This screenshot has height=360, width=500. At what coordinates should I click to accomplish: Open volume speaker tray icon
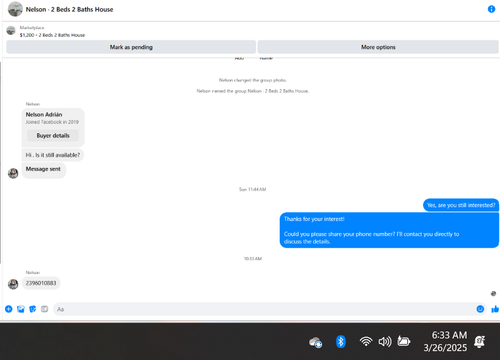pyautogui.click(x=385, y=342)
